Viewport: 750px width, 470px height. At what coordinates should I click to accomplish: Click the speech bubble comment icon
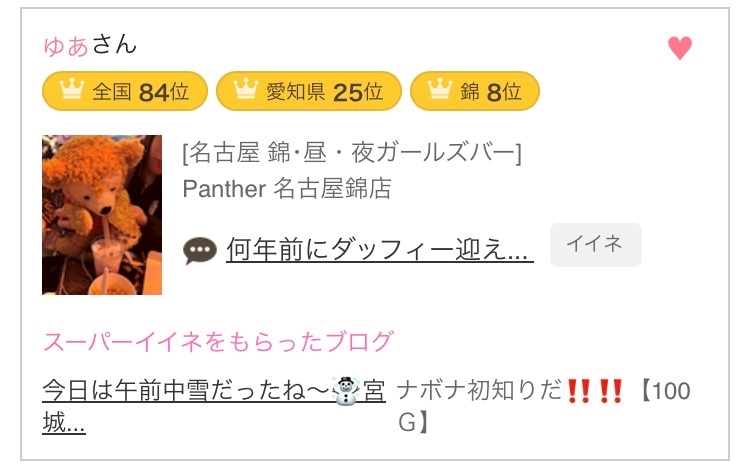(200, 250)
